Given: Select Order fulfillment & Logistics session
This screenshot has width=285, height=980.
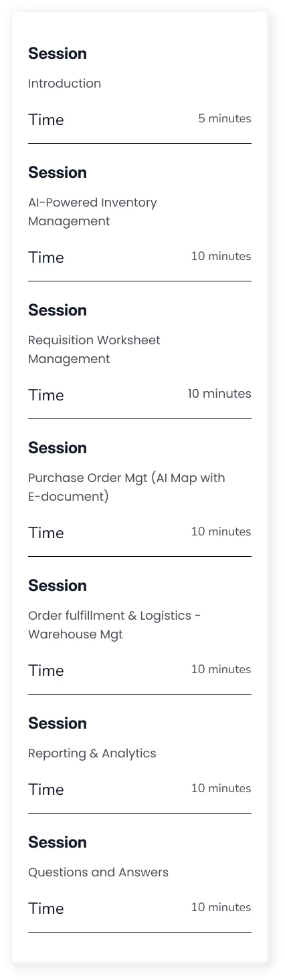Looking at the screenshot, I should (114, 625).
